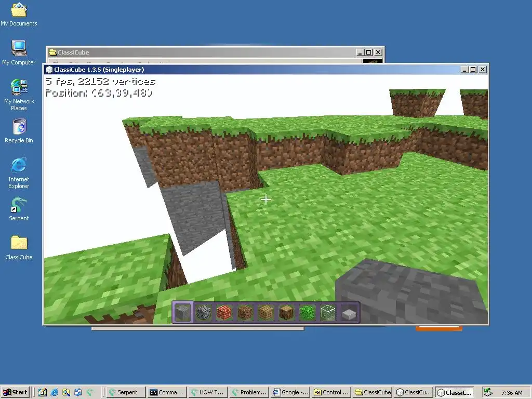532x399 pixels.
Task: Select the dirt block in hotbar
Action: [245, 312]
